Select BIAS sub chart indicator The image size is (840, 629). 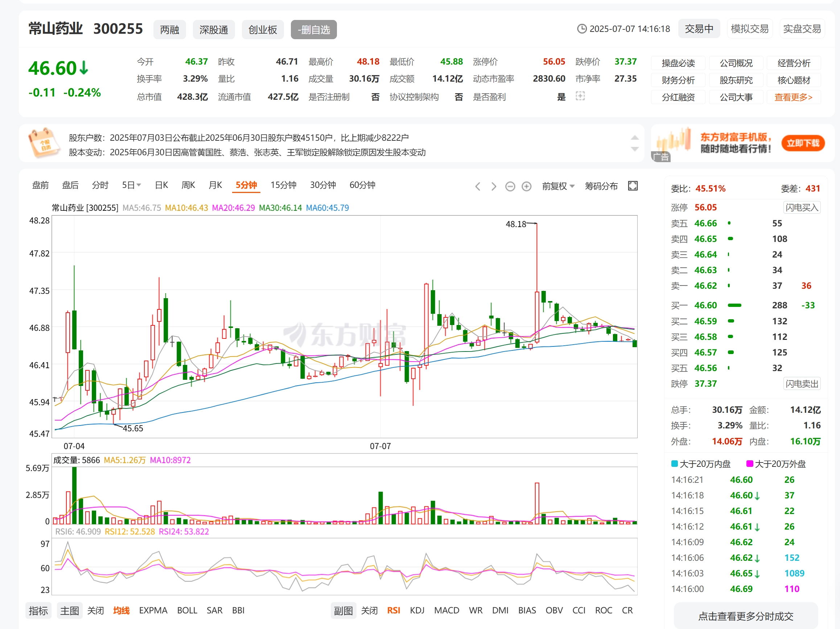click(527, 610)
